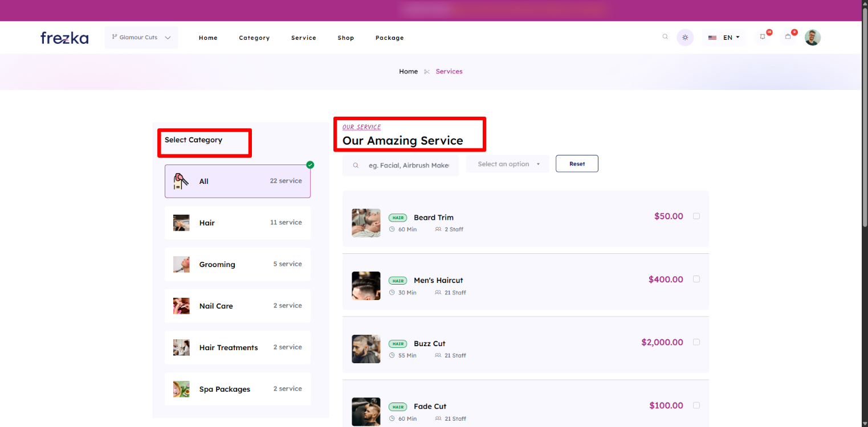Open the Glamour Cuts branch dropdown

(141, 38)
